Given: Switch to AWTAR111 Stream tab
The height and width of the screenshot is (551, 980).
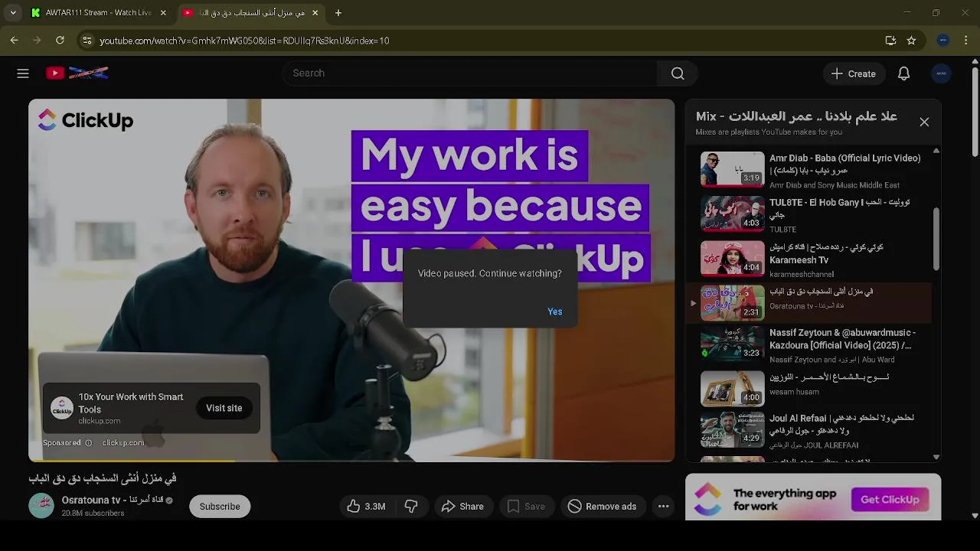Looking at the screenshot, I should (99, 12).
